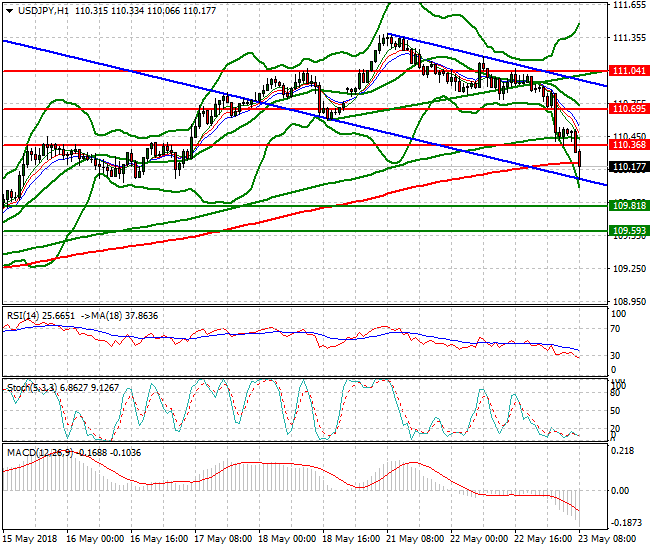Click the 109.250 price axis value
This screenshot has height=550, width=650.
(x=629, y=269)
